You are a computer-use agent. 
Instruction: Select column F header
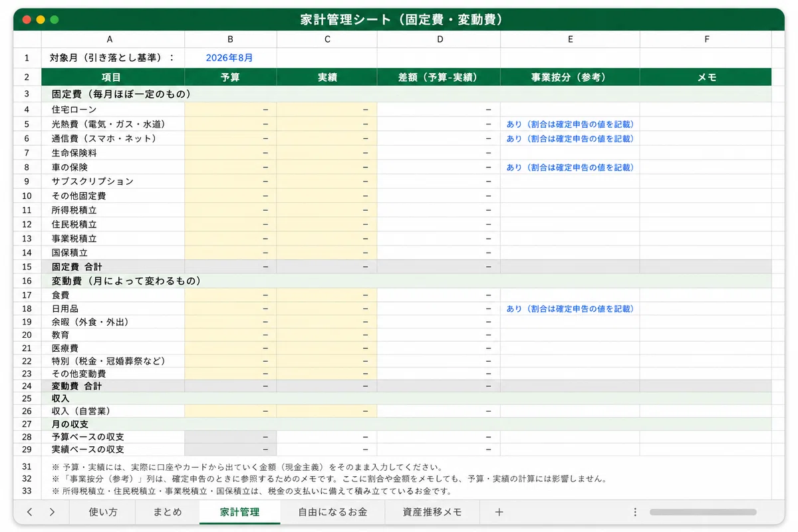tap(706, 39)
